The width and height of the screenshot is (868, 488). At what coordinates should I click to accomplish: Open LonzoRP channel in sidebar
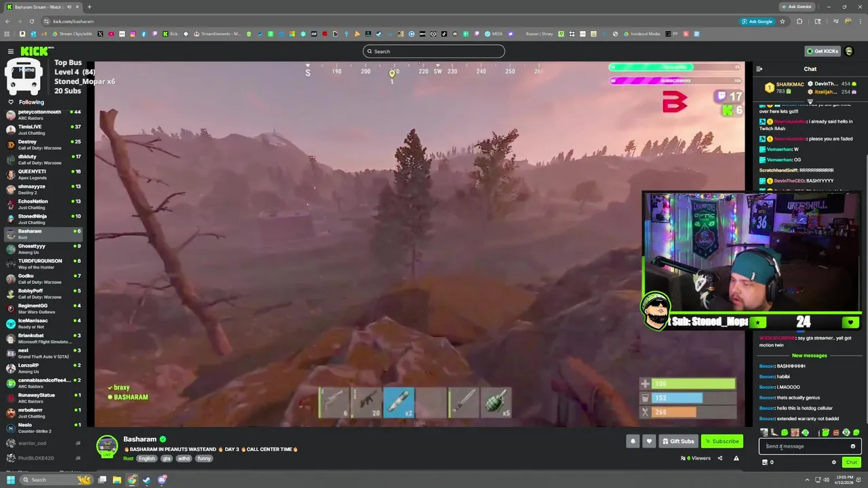(43, 368)
